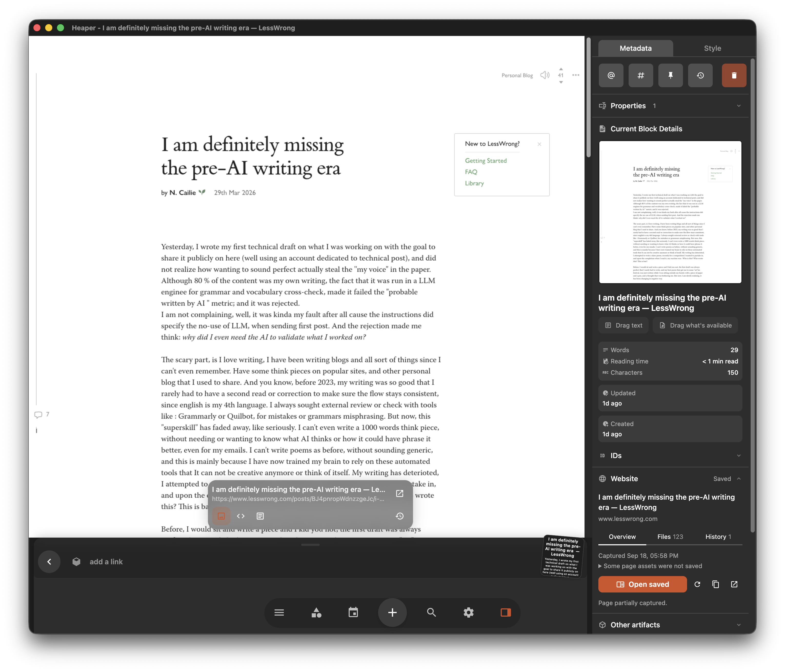Click the pin icon button
Screen dimensions: 785x672
[670, 75]
